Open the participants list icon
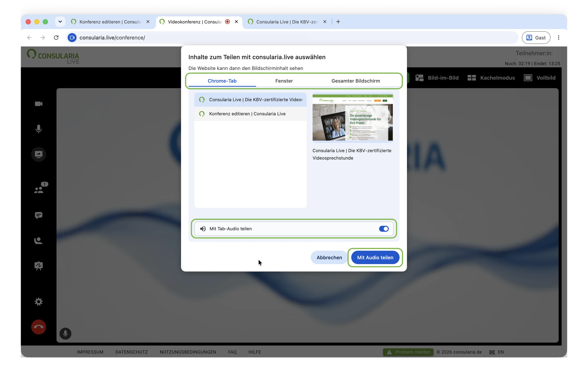 [x=40, y=188]
